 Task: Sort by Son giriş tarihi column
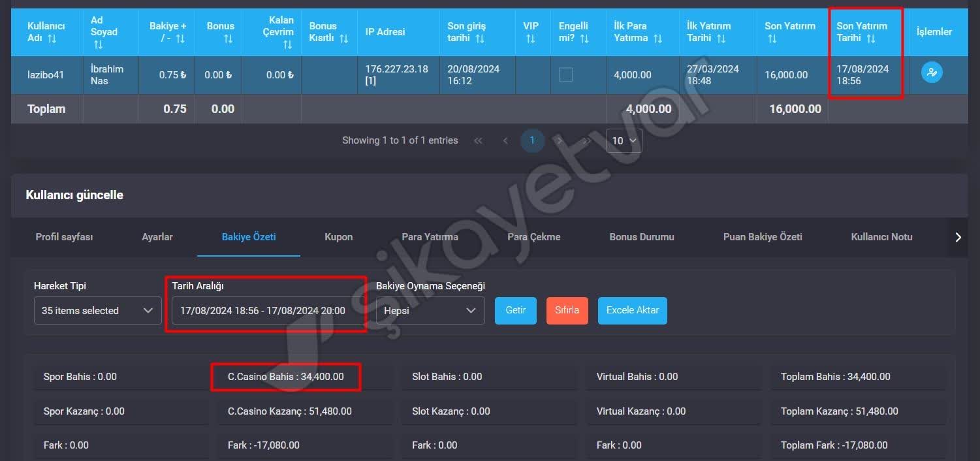tap(480, 39)
